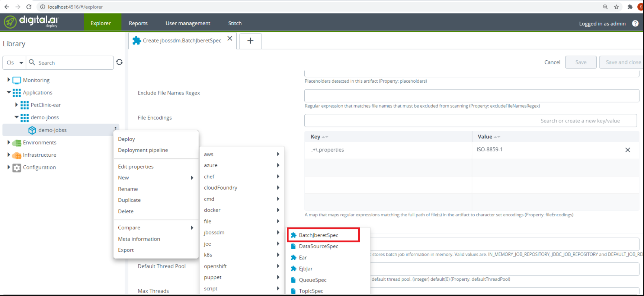Open a new tab with plus
The image size is (644, 296).
click(x=250, y=41)
